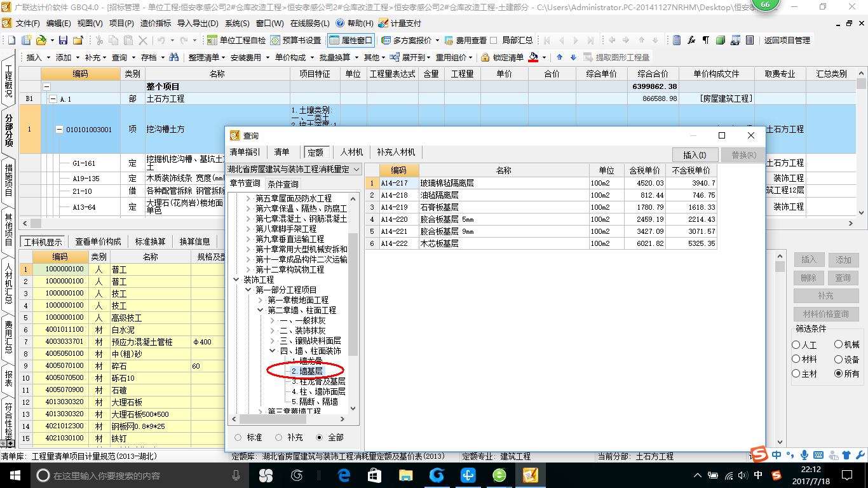Viewport: 868px width, 488px height.
Task: Collapse 第二章墙、柱面工程 tree node
Action: pyautogui.click(x=261, y=310)
